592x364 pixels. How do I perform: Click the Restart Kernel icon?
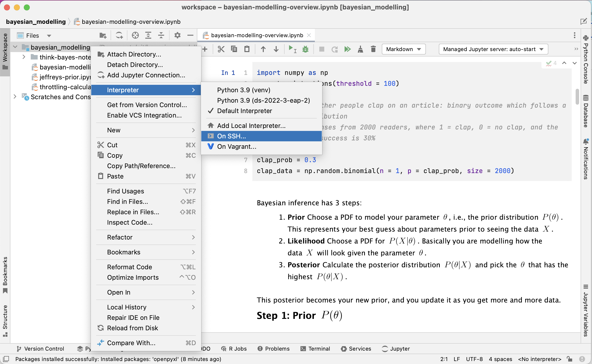tap(335, 49)
